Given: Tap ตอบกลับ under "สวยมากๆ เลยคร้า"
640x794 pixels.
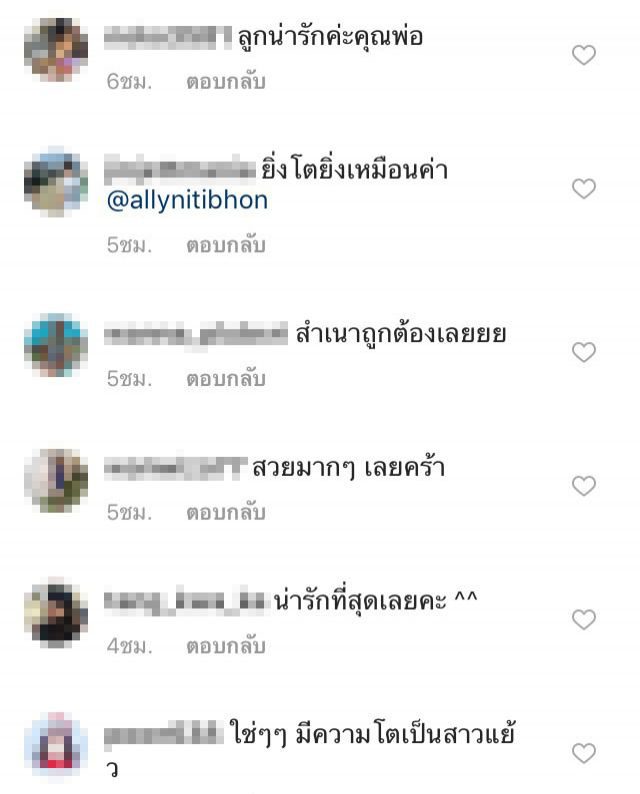Looking at the screenshot, I should pyautogui.click(x=226, y=512).
